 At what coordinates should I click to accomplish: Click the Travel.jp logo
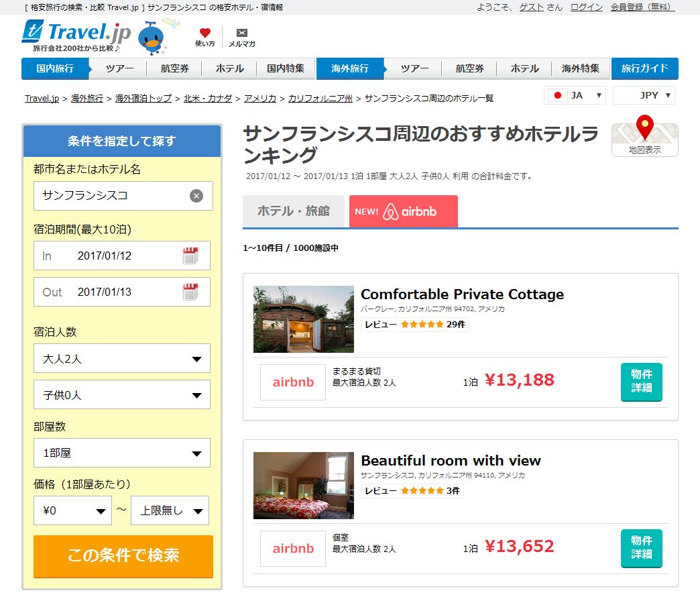pos(76,36)
